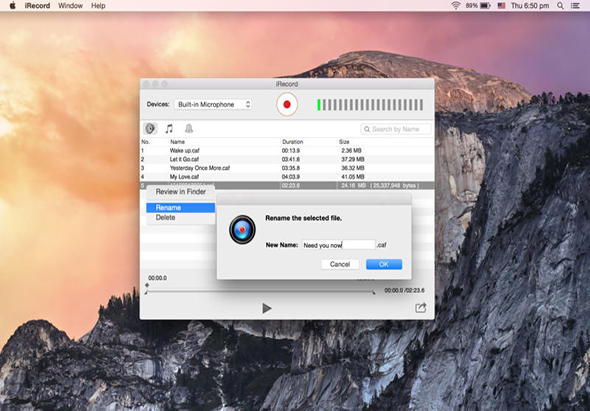The height and width of the screenshot is (411, 590).
Task: Click the New Name text field
Action: click(x=339, y=245)
